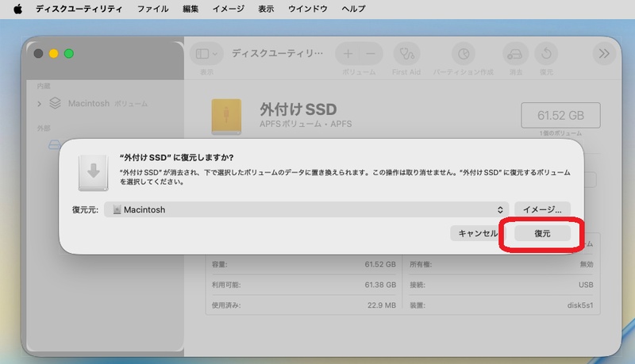
Task: Click the yellow minimize window button
Action: (53, 54)
